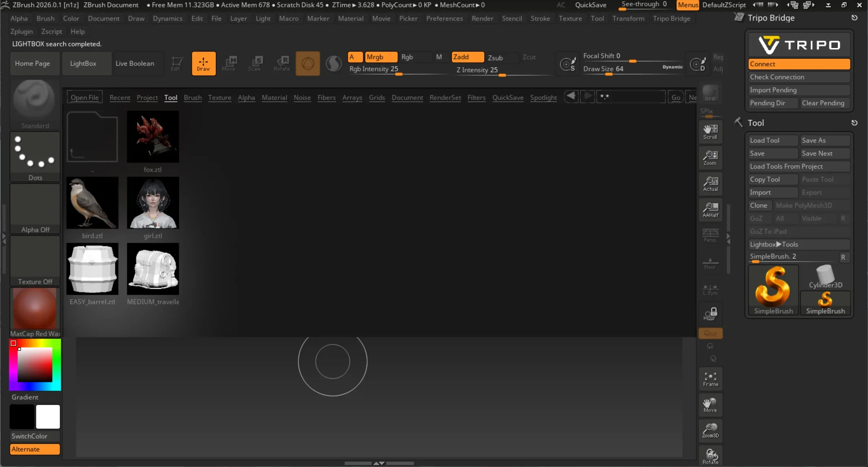Image resolution: width=868 pixels, height=467 pixels.
Task: Collapse the Tripo Bridge palette header
Action: click(x=771, y=18)
